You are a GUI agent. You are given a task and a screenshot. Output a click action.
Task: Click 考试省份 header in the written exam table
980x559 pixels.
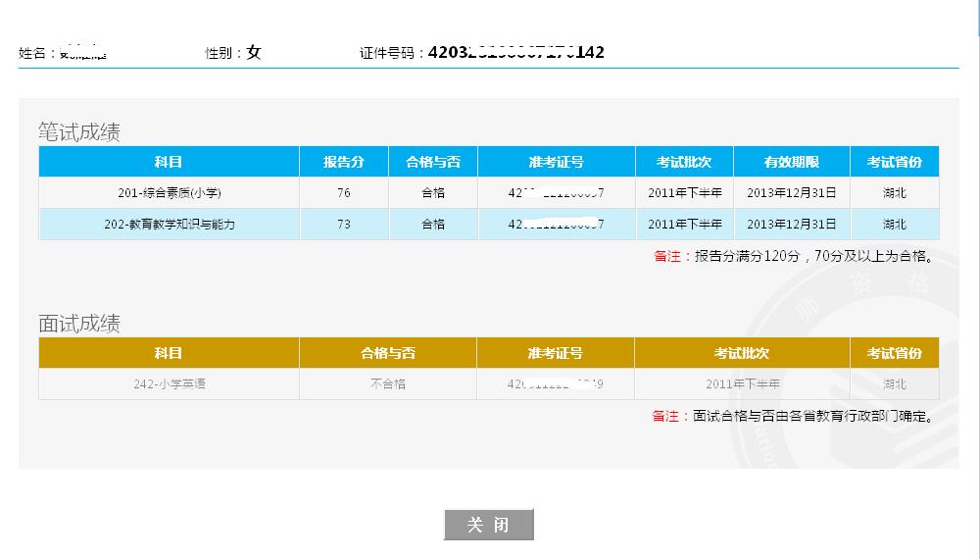[x=894, y=162]
